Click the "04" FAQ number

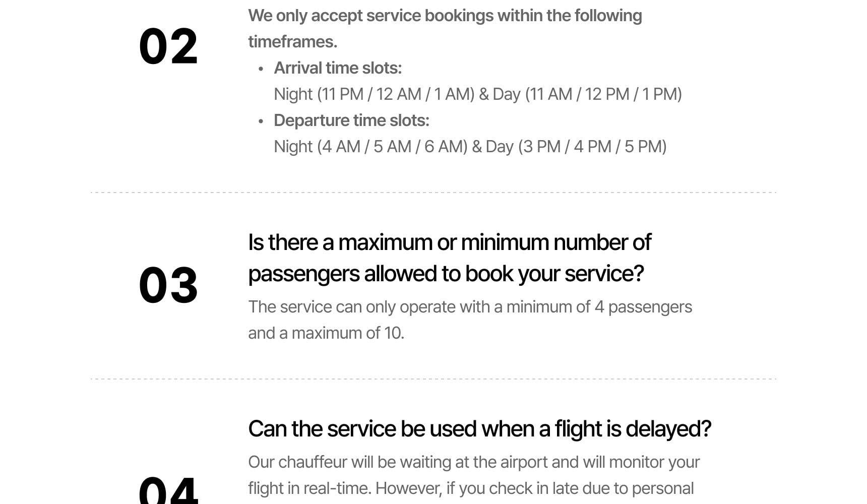pyautogui.click(x=168, y=490)
